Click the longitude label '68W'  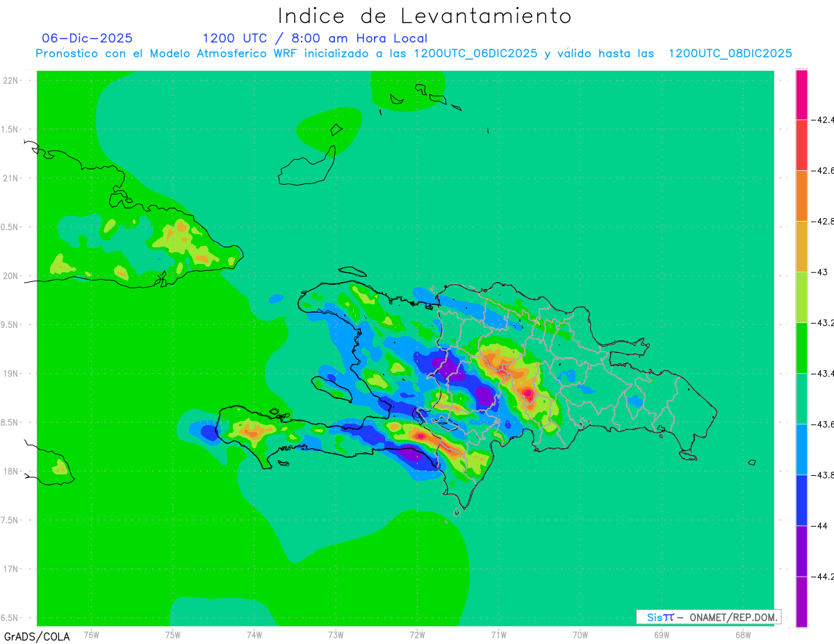[743, 634]
